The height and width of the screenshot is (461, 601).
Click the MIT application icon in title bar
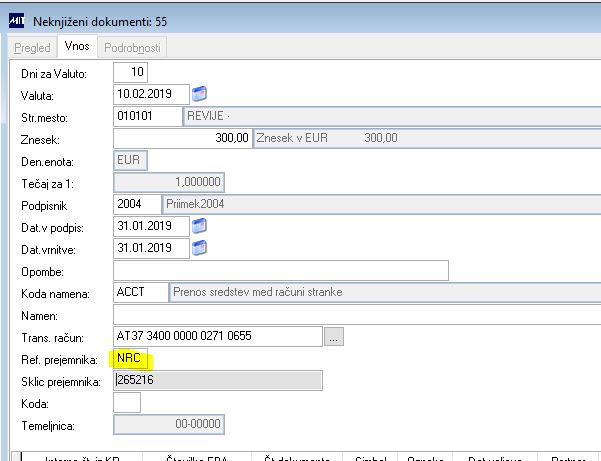16,21
